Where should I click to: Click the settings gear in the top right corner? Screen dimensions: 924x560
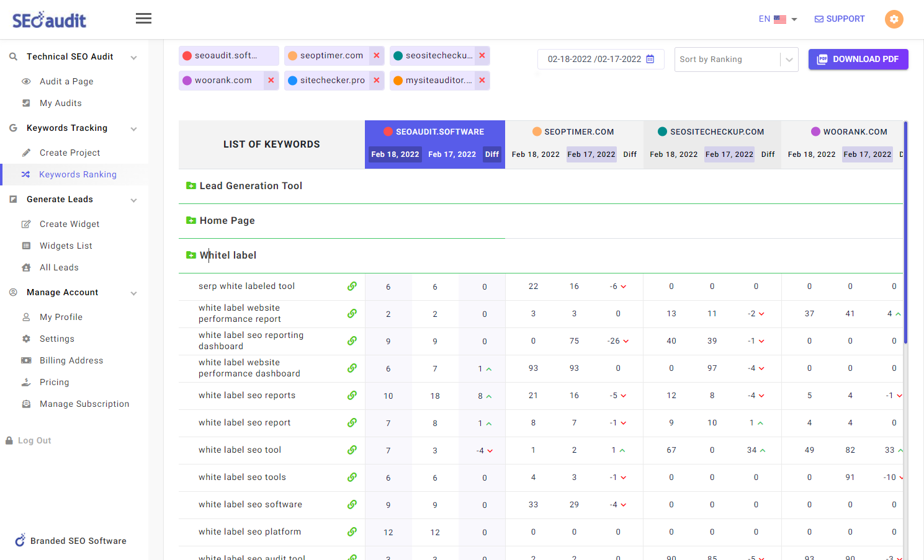[894, 19]
